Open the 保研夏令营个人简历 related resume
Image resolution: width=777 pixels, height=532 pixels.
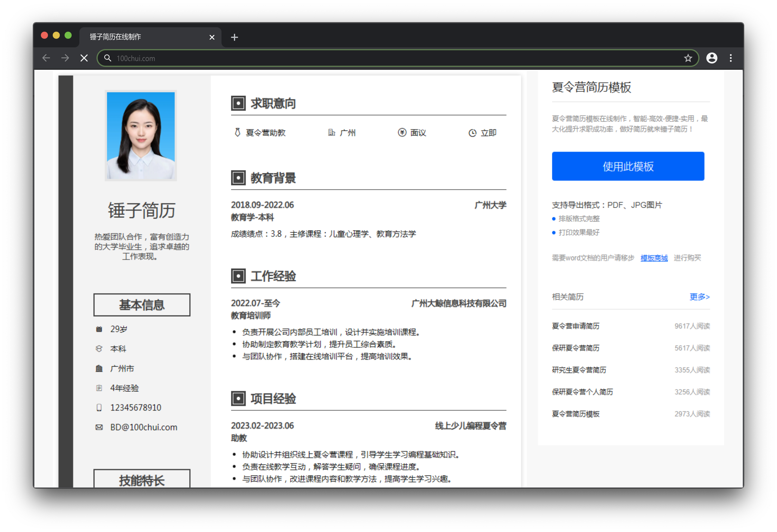click(582, 392)
